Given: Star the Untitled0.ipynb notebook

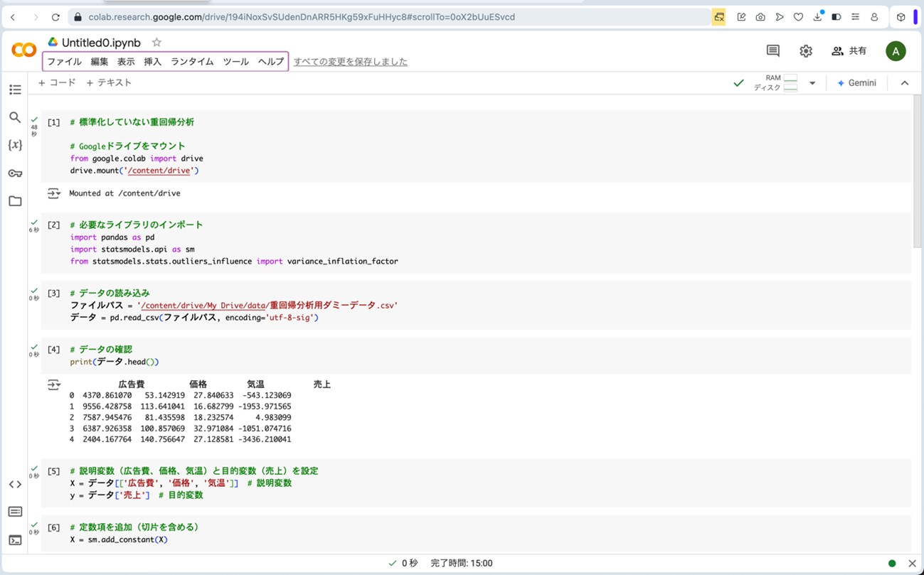Looking at the screenshot, I should coord(156,43).
